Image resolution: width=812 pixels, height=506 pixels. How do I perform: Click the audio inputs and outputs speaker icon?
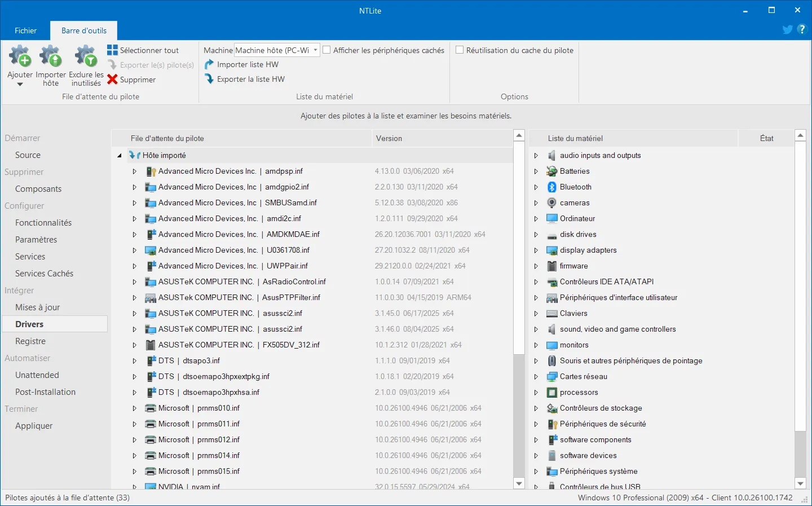(552, 155)
